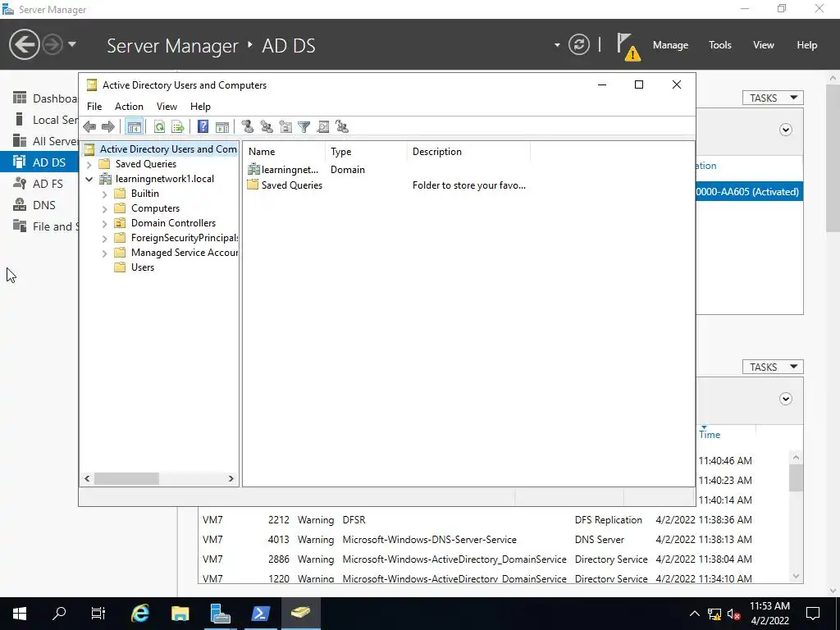840x630 pixels.
Task: Click Create new organizational unit icon
Action: tap(285, 127)
